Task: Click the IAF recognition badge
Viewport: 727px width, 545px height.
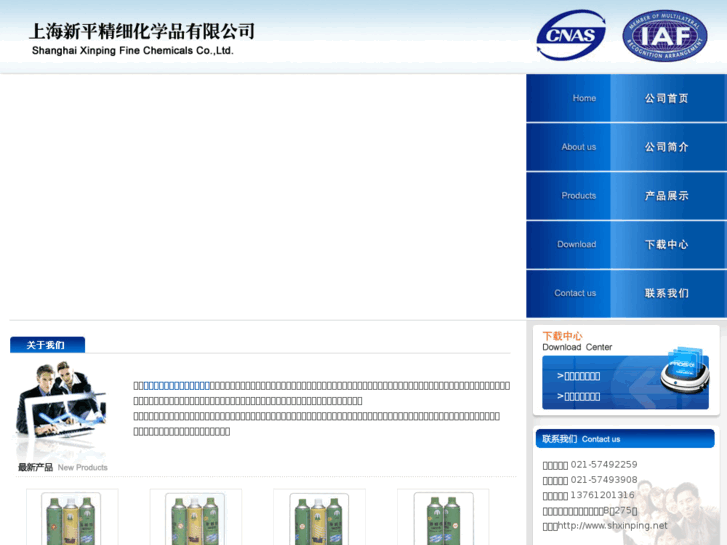Action: coord(665,35)
